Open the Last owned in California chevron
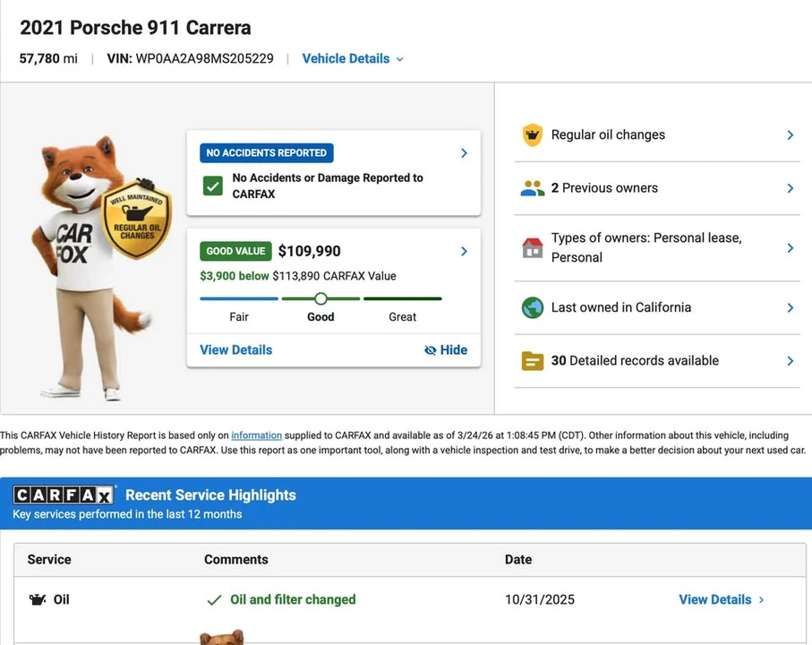This screenshot has height=645, width=812. 791,308
